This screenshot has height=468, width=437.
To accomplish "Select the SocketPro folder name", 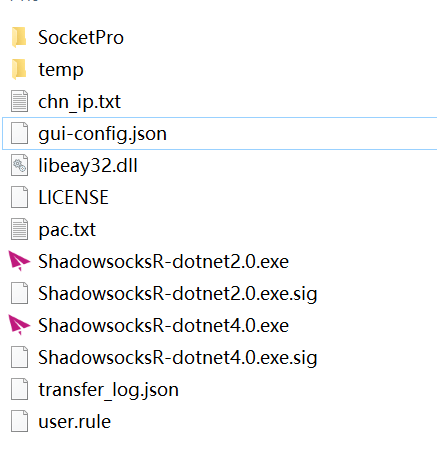I will click(81, 37).
